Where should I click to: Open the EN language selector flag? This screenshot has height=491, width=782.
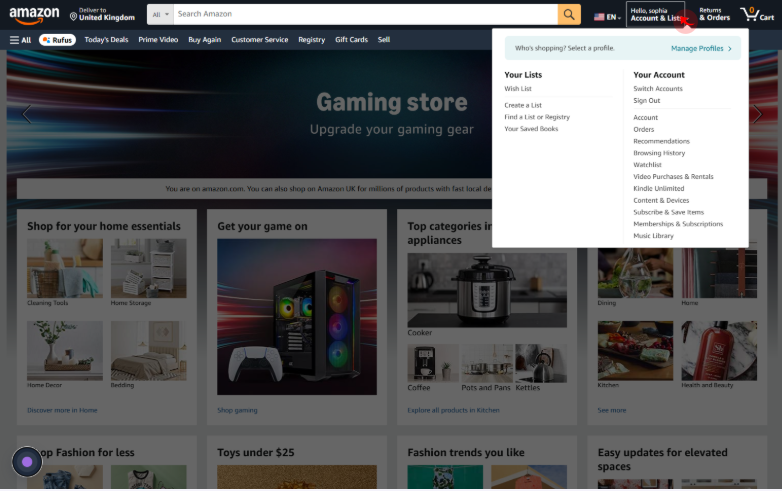click(607, 17)
